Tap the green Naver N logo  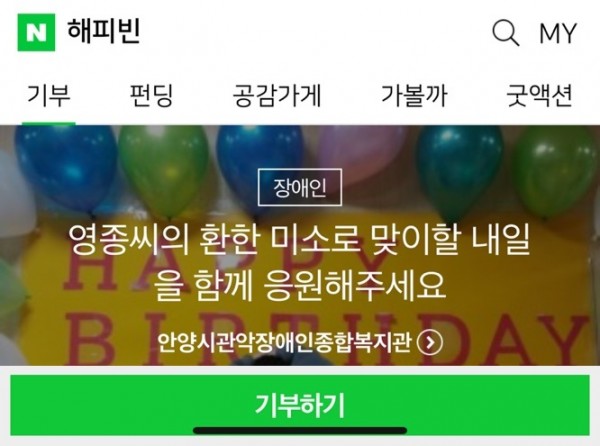coord(36,32)
